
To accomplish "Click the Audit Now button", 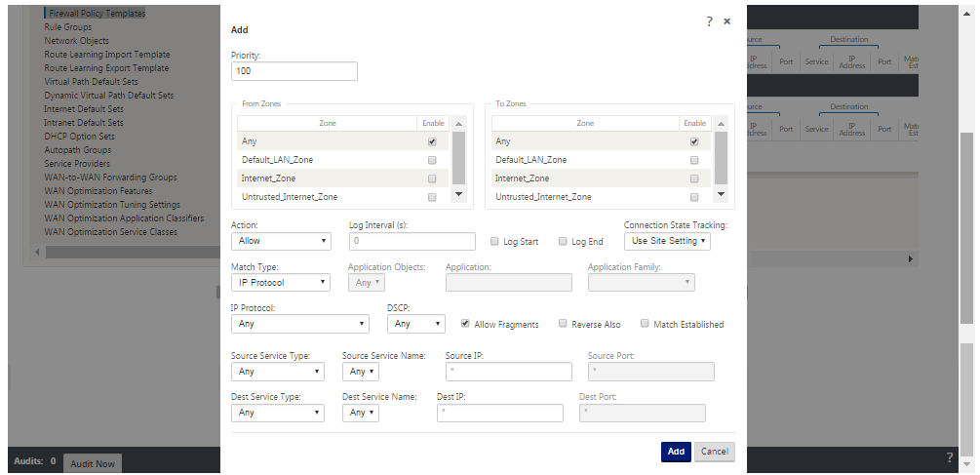I will [x=93, y=463].
